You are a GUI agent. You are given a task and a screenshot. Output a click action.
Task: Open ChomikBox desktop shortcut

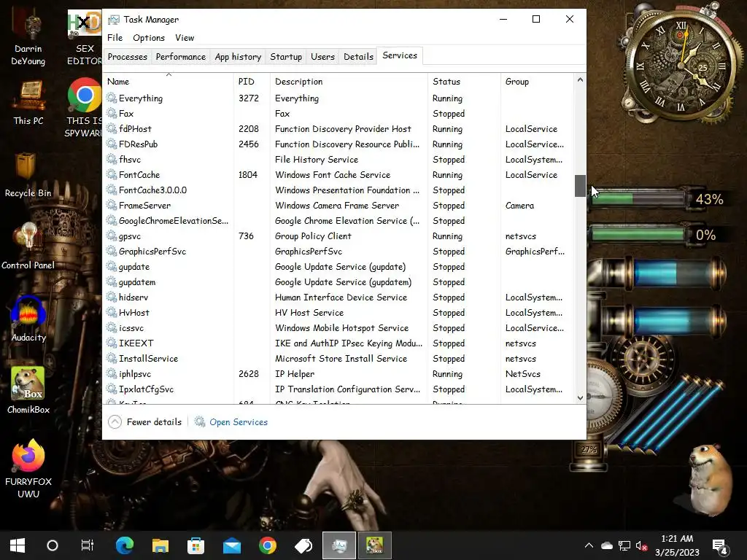click(28, 391)
